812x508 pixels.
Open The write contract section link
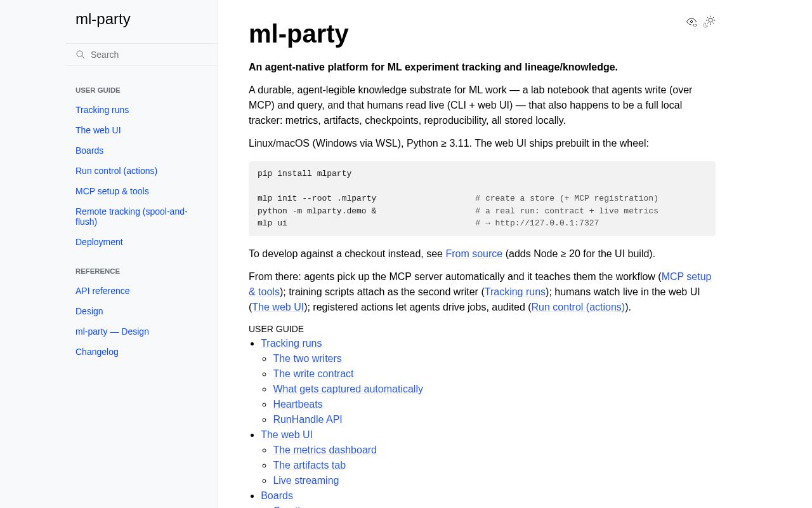pos(313,374)
